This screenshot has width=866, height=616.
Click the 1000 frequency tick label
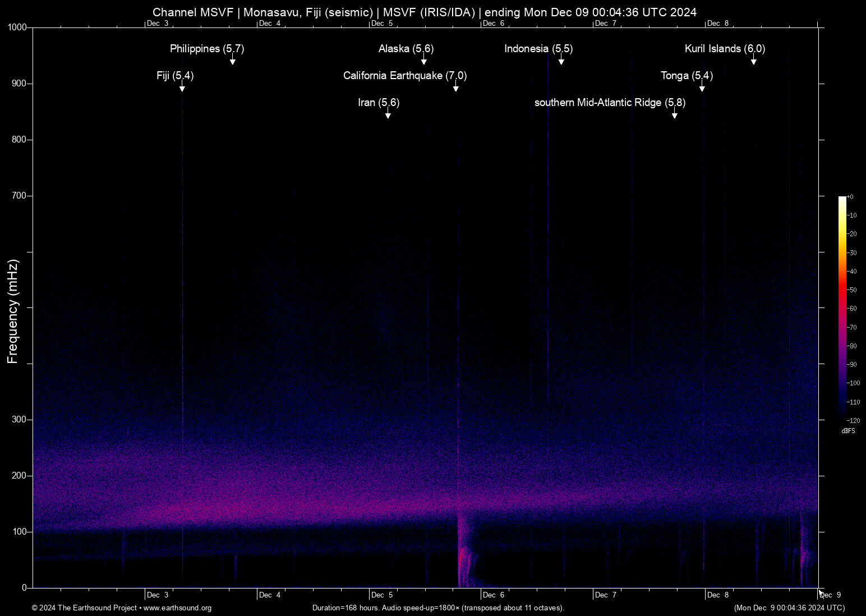click(17, 27)
